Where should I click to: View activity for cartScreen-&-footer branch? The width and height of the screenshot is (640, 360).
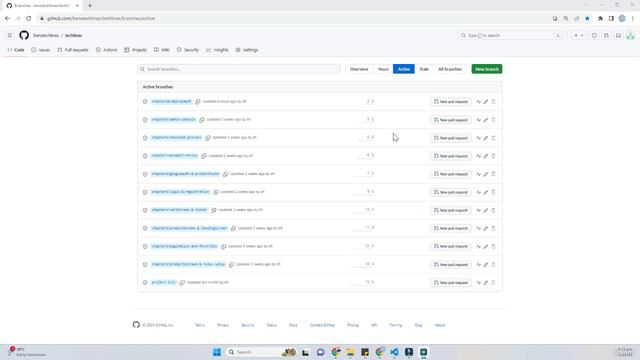[x=478, y=210]
